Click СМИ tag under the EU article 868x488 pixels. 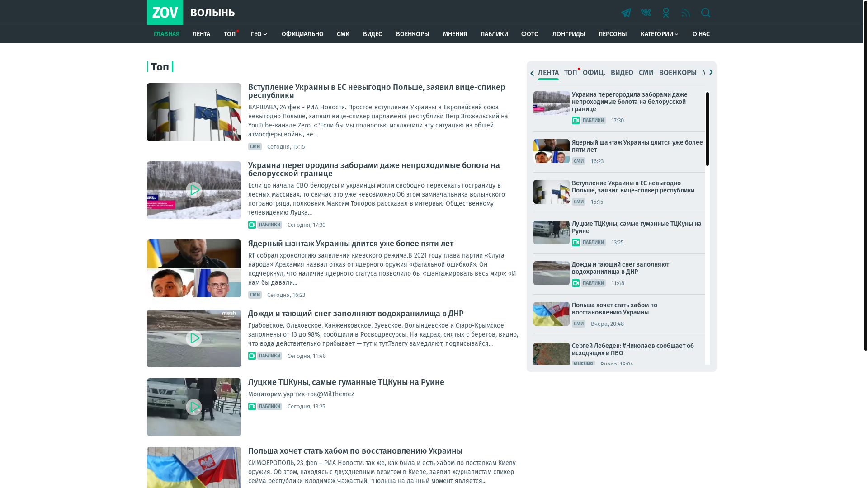pyautogui.click(x=255, y=146)
